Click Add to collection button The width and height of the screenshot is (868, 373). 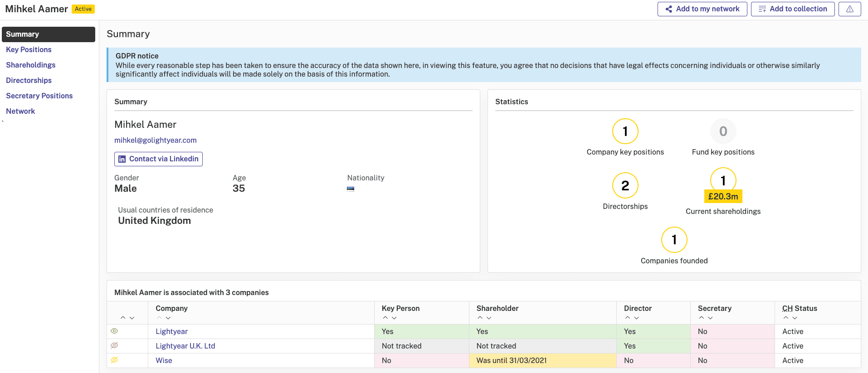point(793,9)
